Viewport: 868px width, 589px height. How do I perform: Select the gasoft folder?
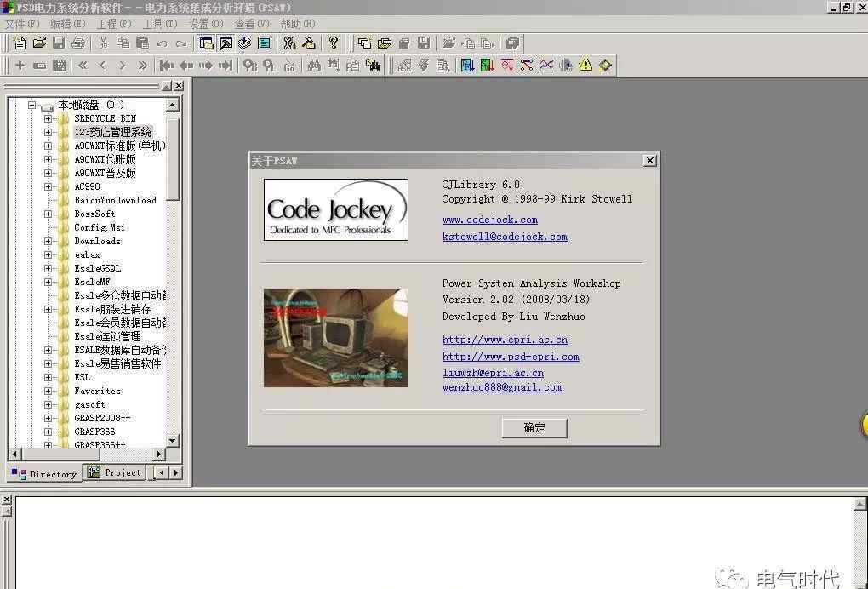point(89,404)
